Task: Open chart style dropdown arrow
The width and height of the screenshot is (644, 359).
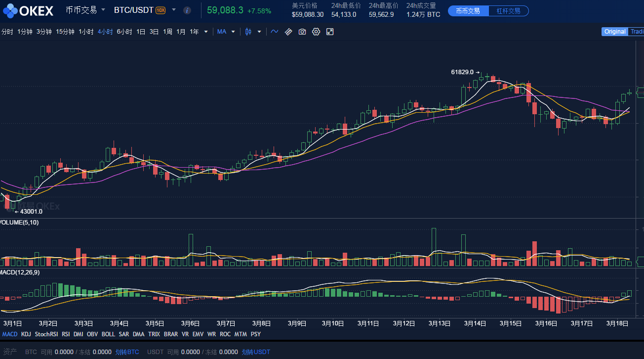Action: point(259,32)
